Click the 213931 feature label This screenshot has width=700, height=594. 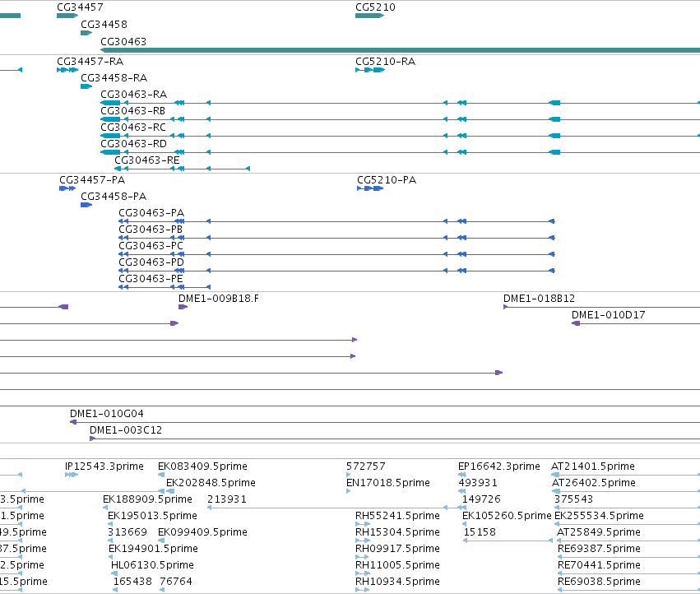[x=227, y=499]
